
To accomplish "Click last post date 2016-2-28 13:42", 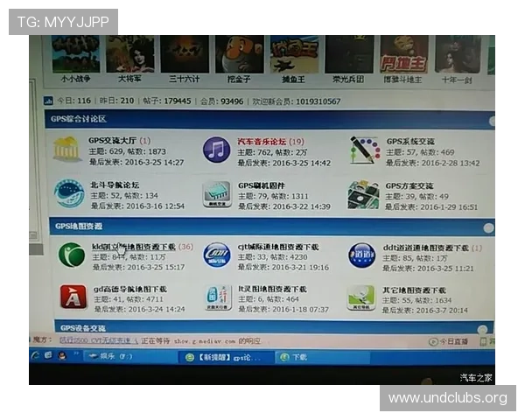I will [x=451, y=164].
